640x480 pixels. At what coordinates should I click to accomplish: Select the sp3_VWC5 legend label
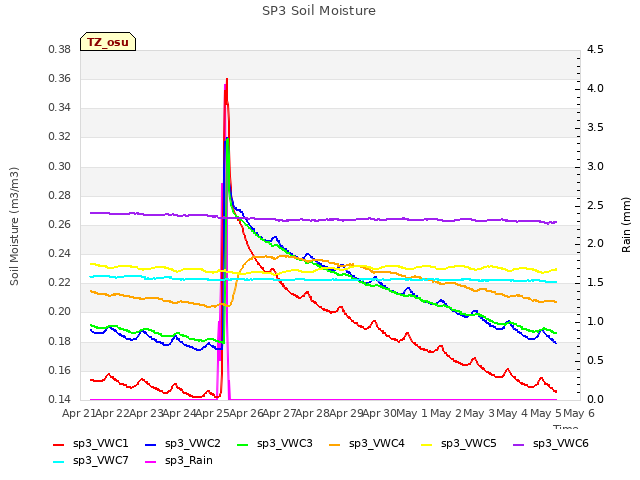469,444
